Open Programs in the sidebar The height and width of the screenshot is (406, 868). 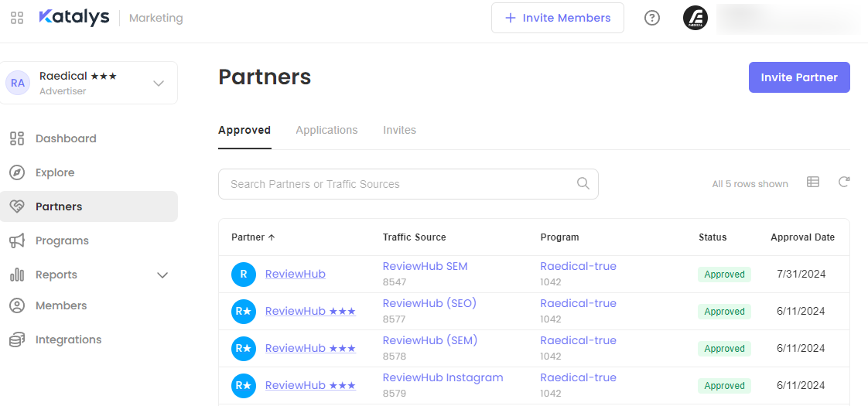pyautogui.click(x=62, y=241)
